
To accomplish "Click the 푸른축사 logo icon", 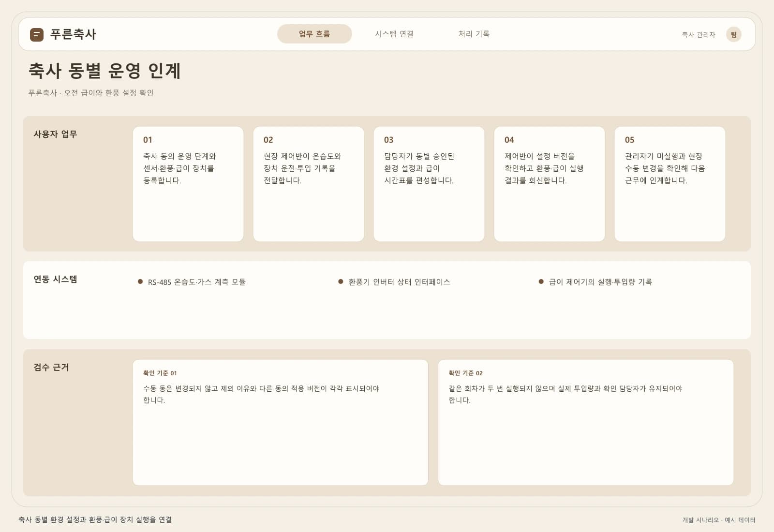I will click(x=37, y=34).
